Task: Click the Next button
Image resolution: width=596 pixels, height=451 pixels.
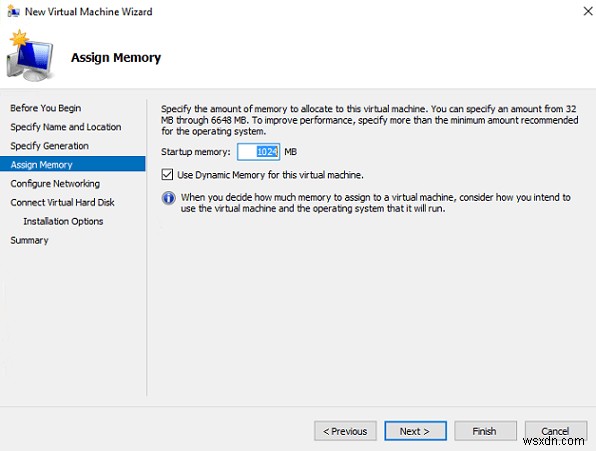Action: (x=415, y=431)
